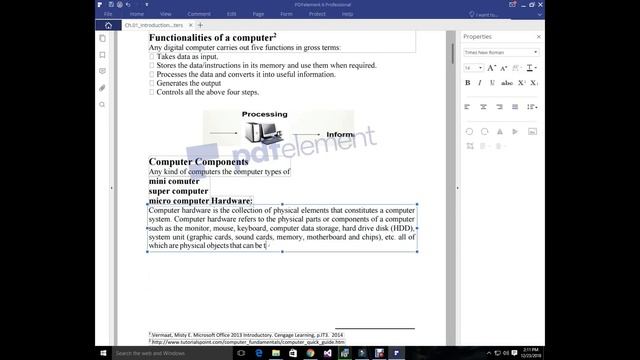The width and height of the screenshot is (640, 360).
Task: Rotate object counterclockwise icon
Action: coord(469,131)
